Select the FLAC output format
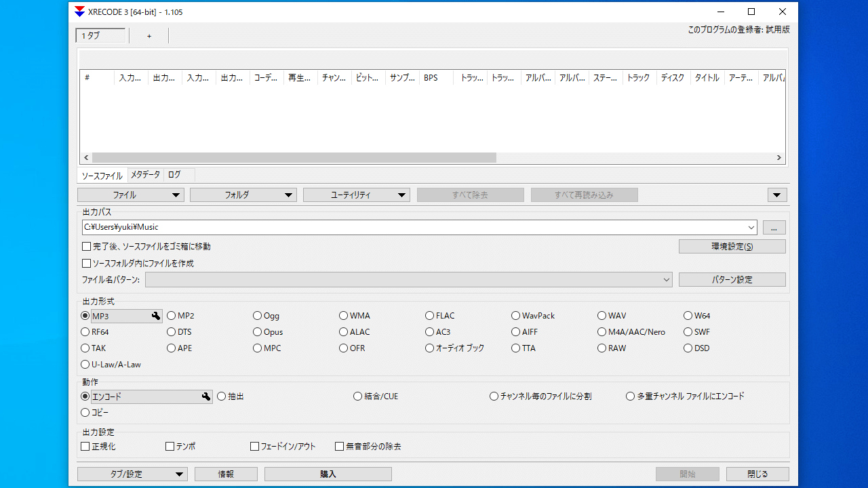 [440, 316]
